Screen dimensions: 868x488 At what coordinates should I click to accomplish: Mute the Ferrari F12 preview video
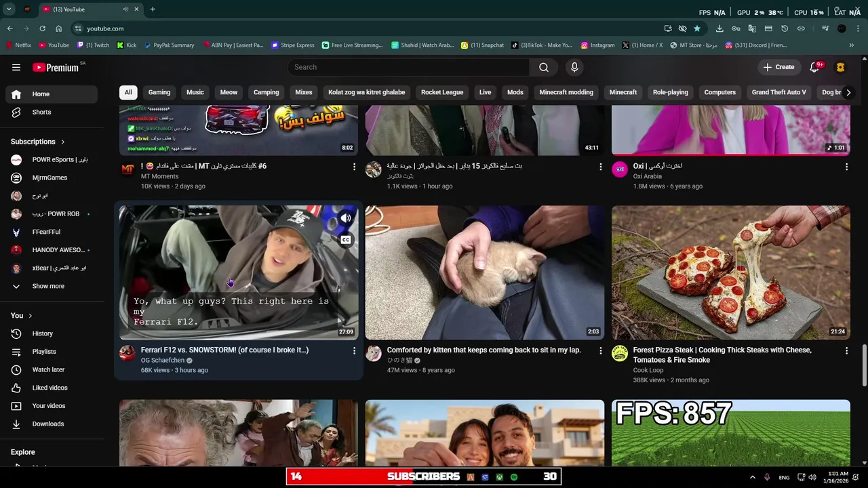[346, 218]
